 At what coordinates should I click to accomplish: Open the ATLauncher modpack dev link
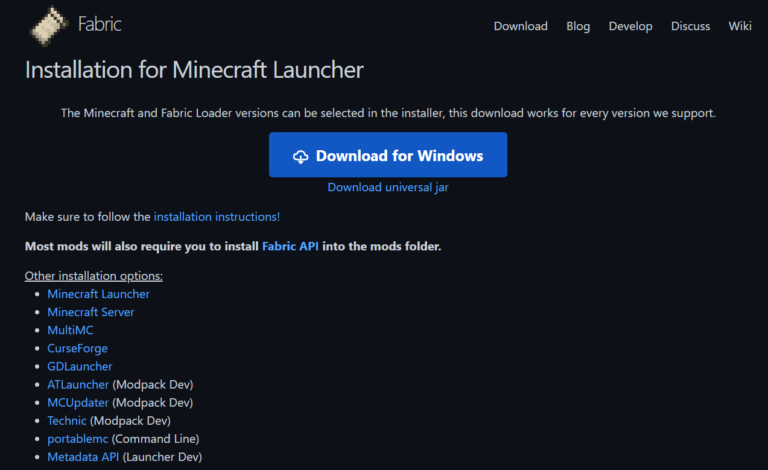(78, 384)
